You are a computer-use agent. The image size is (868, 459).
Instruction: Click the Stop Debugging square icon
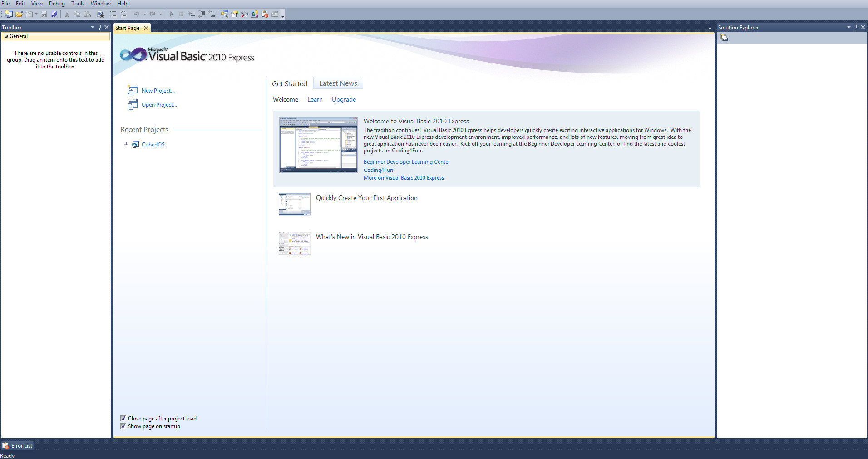click(181, 14)
